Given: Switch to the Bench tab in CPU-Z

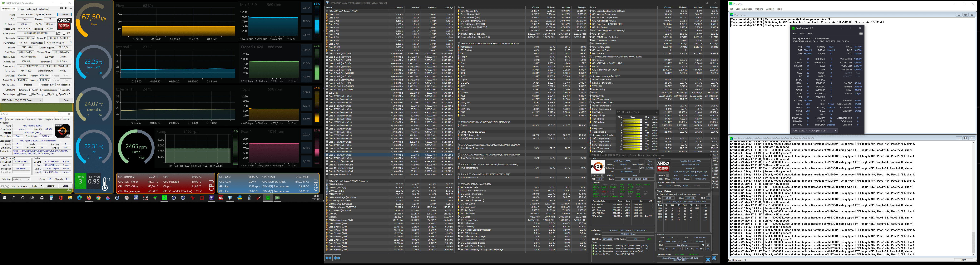Looking at the screenshot, I should coord(58,119).
